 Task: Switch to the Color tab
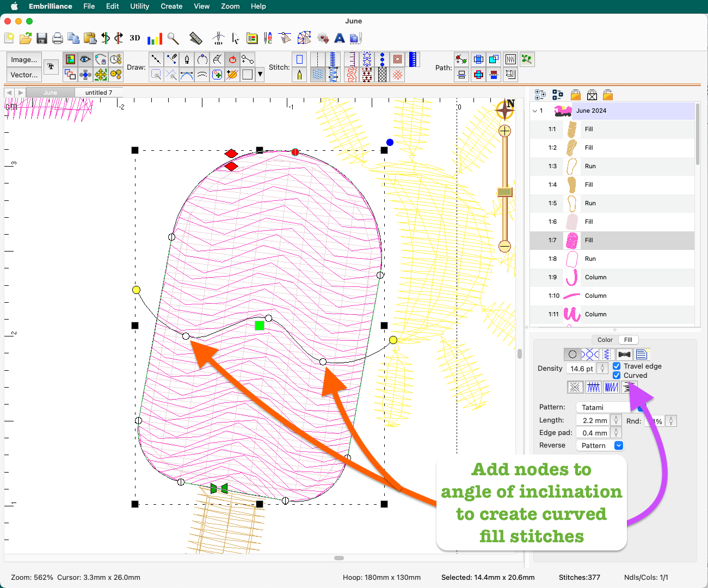click(604, 339)
